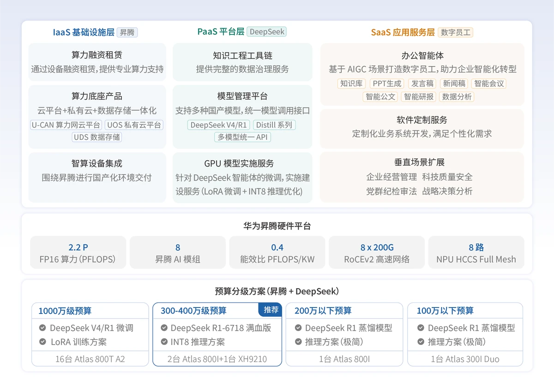
Task: Click the 预算分级方案 heading
Action: click(x=277, y=291)
